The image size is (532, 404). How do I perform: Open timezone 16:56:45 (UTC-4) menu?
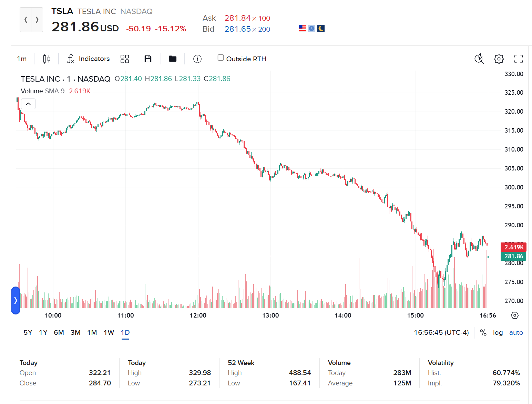[x=441, y=332]
